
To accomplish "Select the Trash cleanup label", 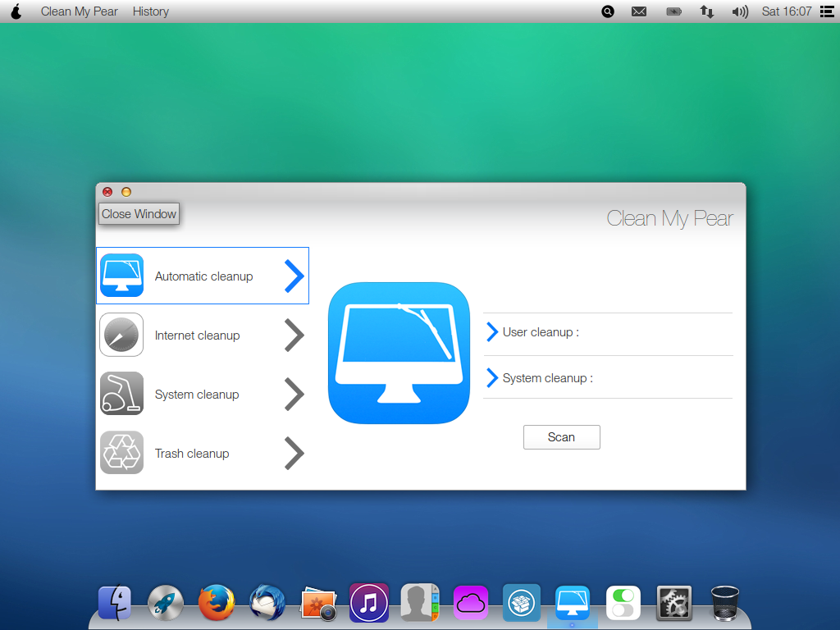I will tap(192, 453).
